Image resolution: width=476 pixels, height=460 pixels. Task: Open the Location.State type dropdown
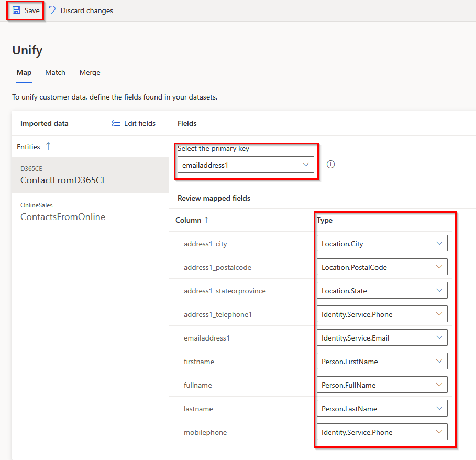[x=382, y=291]
